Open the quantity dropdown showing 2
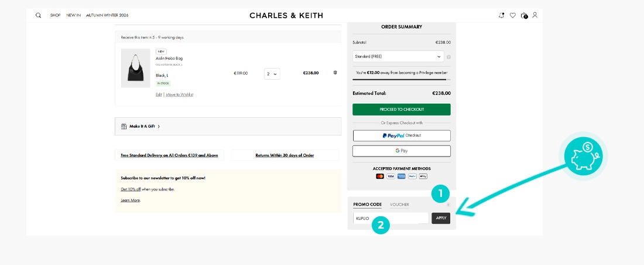The image size is (644, 265). [x=272, y=74]
